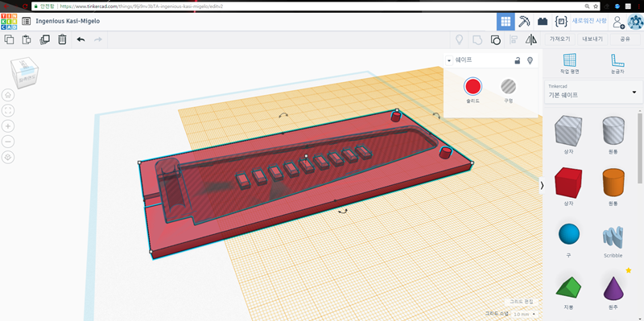This screenshot has height=321, width=644.
Task: Open the Bricks mode
Action: [x=543, y=22]
